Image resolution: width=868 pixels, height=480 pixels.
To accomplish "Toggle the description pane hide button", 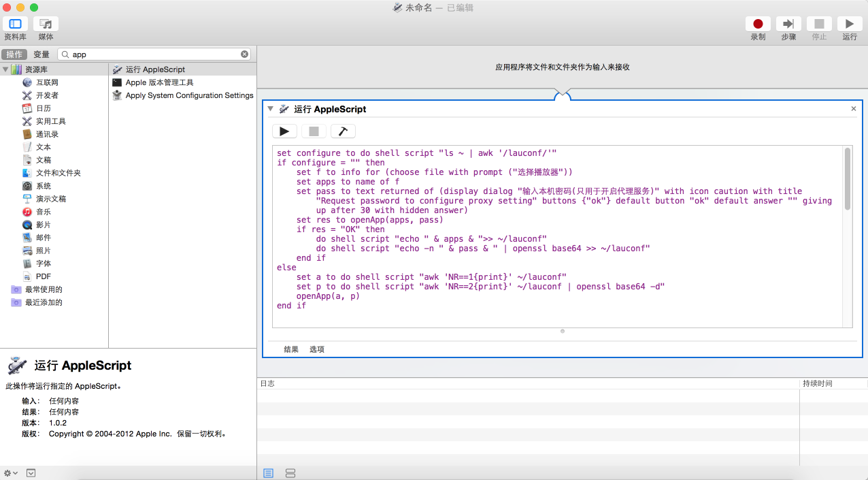I will pyautogui.click(x=31, y=473).
